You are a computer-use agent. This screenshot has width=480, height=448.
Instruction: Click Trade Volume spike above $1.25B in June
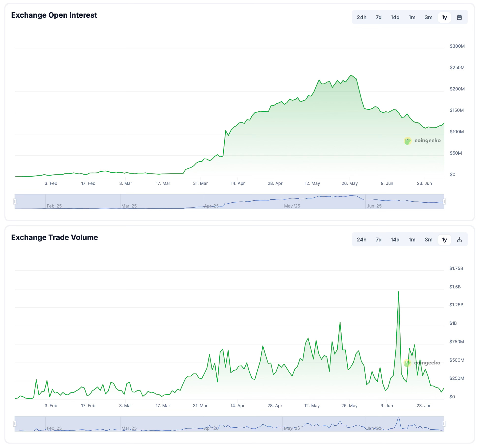[x=398, y=292]
